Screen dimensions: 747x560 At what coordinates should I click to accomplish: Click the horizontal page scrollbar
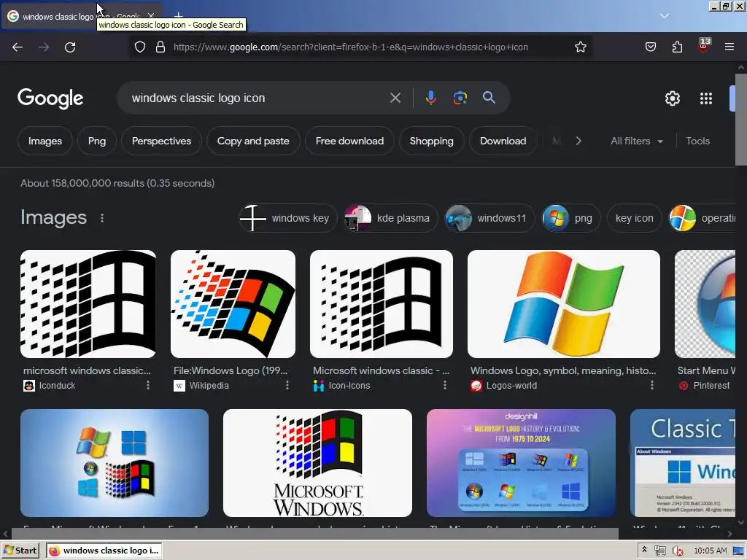click(314, 533)
